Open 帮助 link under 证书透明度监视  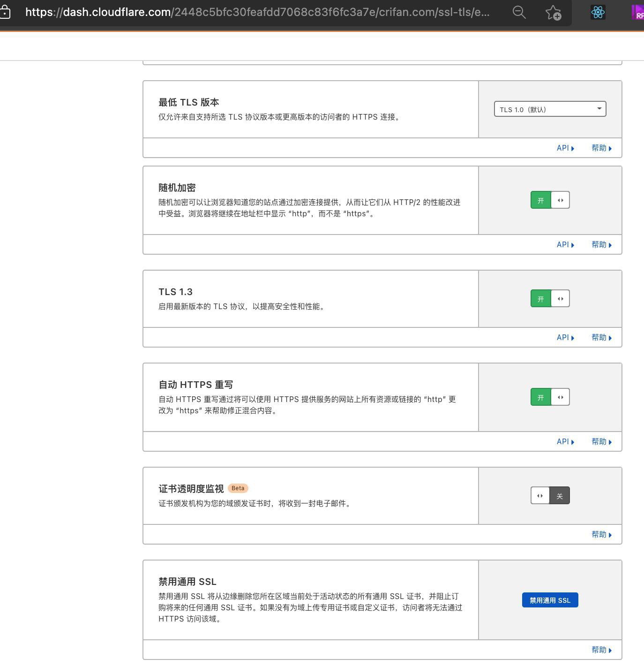tap(601, 535)
